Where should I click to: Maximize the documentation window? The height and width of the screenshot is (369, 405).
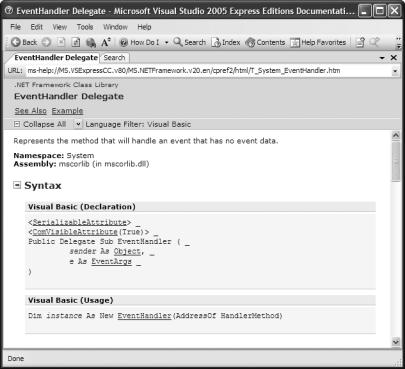[380, 11]
